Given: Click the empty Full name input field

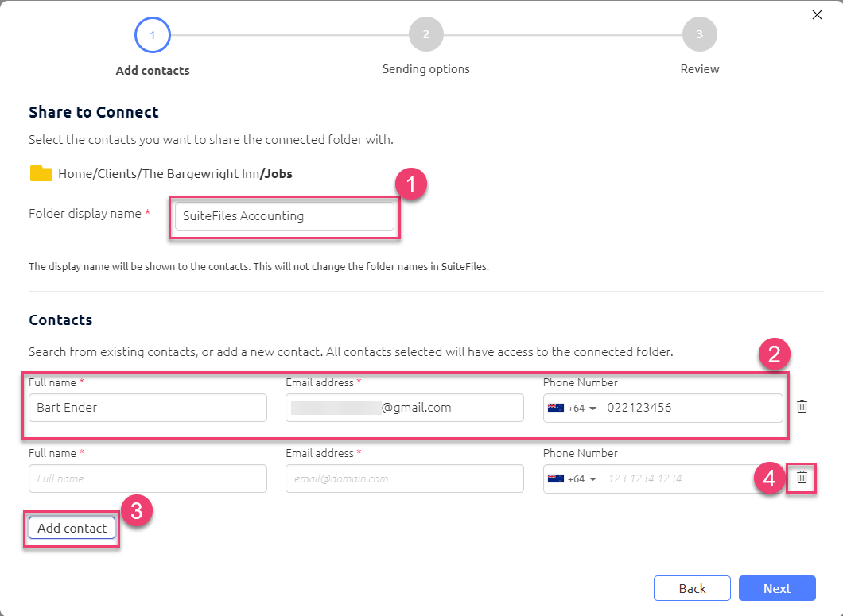Looking at the screenshot, I should tap(147, 478).
